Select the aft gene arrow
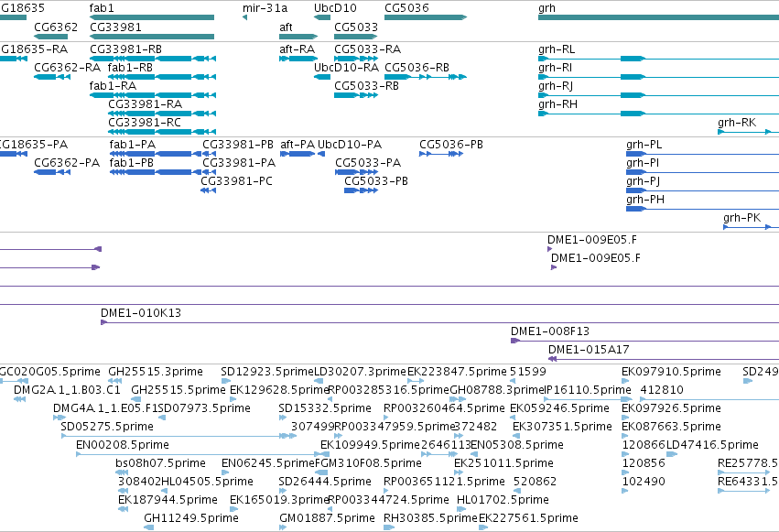779x532 pixels. tap(298, 37)
